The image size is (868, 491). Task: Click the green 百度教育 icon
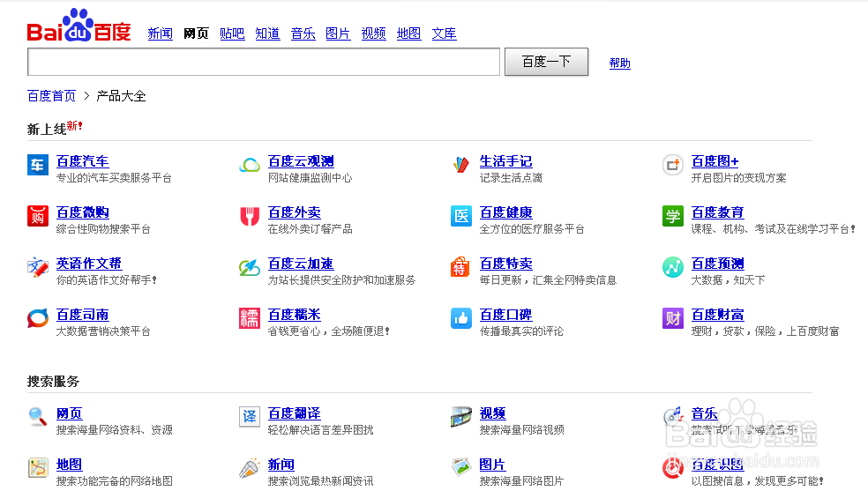[672, 216]
